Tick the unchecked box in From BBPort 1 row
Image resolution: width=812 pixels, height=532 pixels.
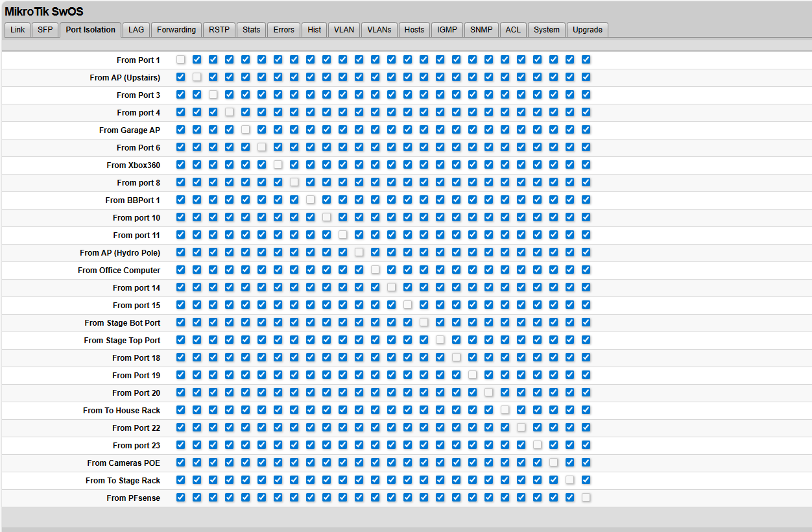[x=310, y=200]
